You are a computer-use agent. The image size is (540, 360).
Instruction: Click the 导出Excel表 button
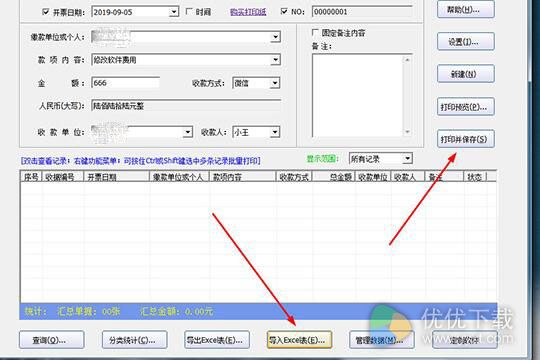coord(217,340)
